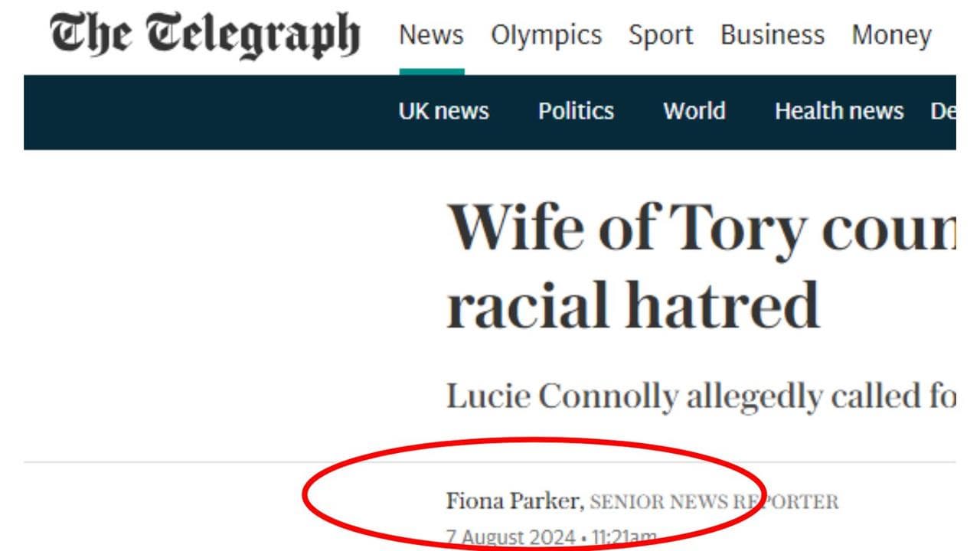Click The Telegraph masthead logo
This screenshot has height=551, width=980.
click(205, 32)
